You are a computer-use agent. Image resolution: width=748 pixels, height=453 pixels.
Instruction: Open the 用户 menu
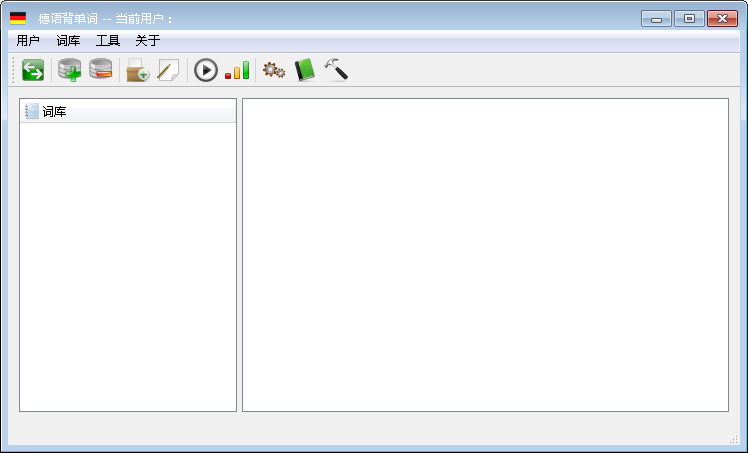(28, 41)
